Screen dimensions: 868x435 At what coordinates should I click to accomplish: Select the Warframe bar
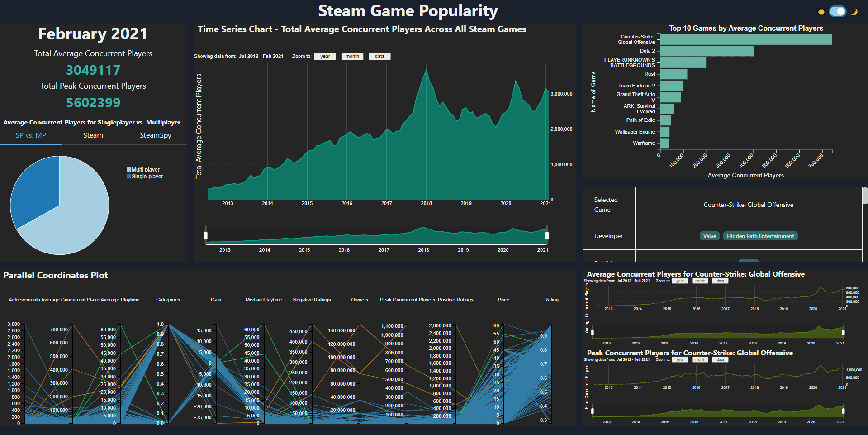click(664, 143)
